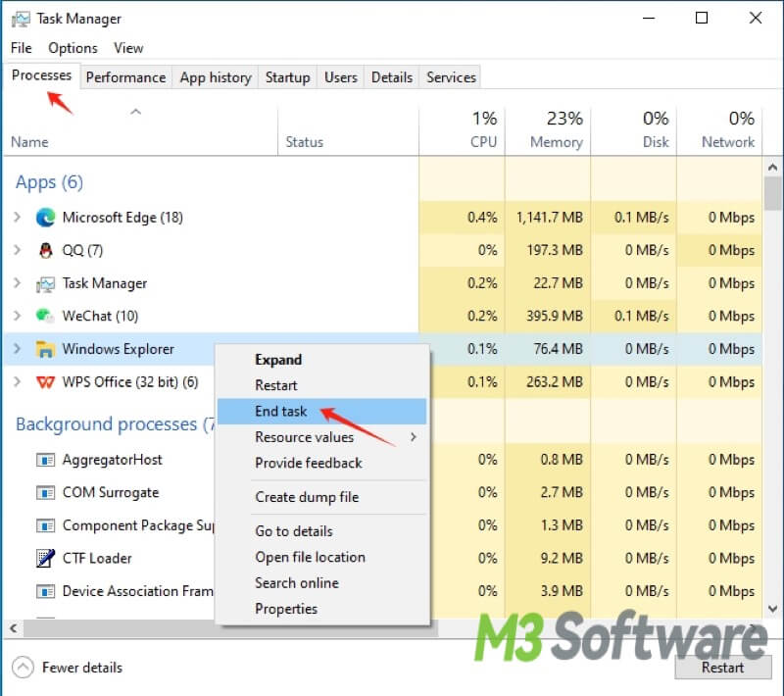Choose Restart in the context menu
The width and height of the screenshot is (784, 696).
click(x=322, y=385)
